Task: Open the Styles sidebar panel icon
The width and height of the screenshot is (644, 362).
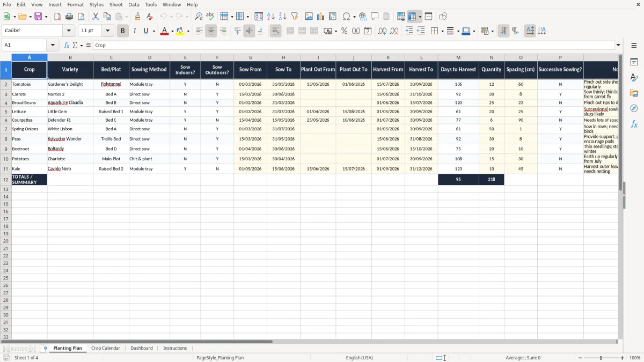Action: [634, 78]
